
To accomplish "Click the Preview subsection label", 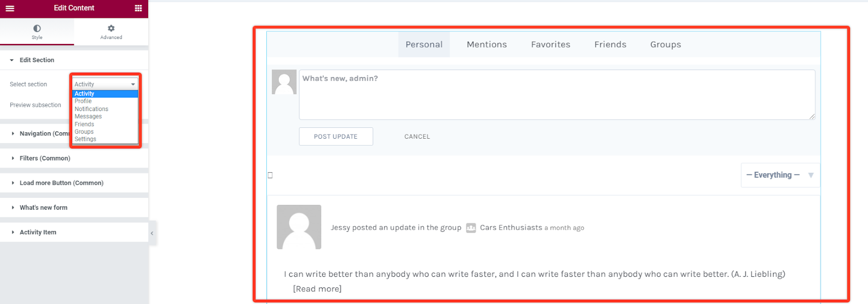I will tap(35, 105).
